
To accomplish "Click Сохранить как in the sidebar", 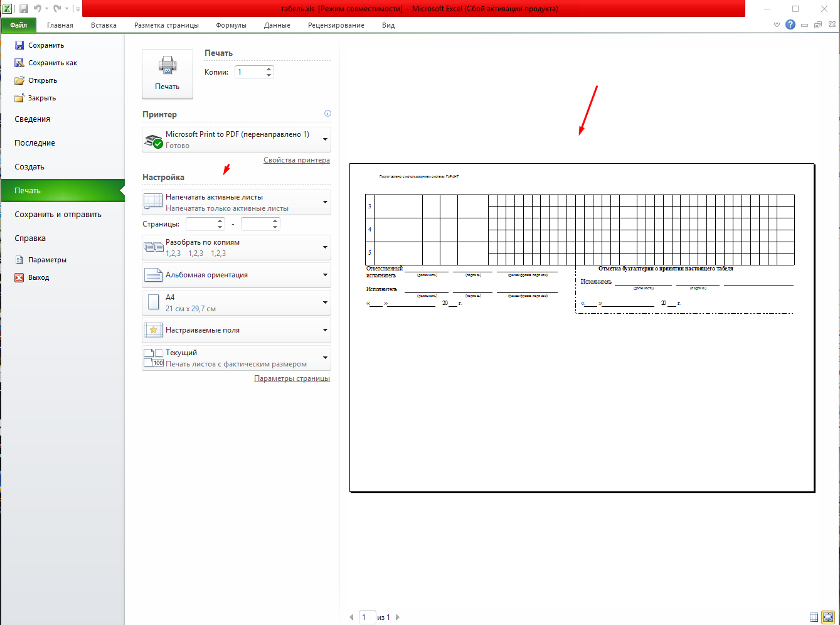I will coord(46,63).
